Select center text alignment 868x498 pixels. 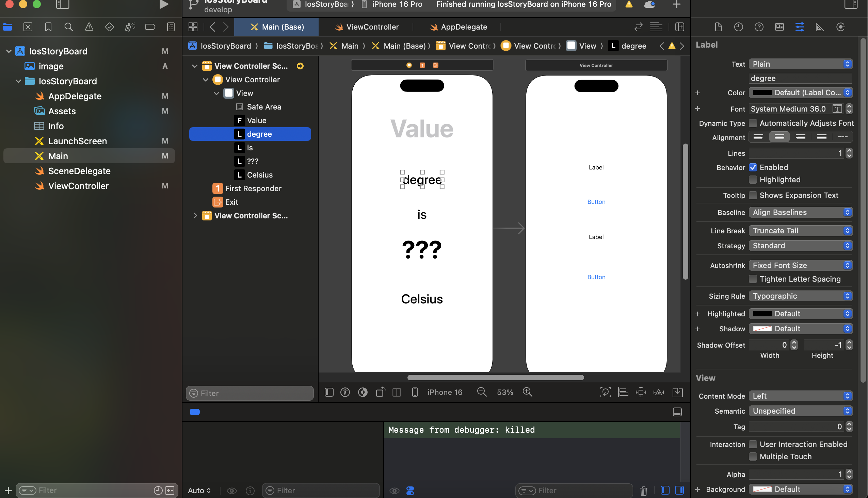tap(779, 137)
